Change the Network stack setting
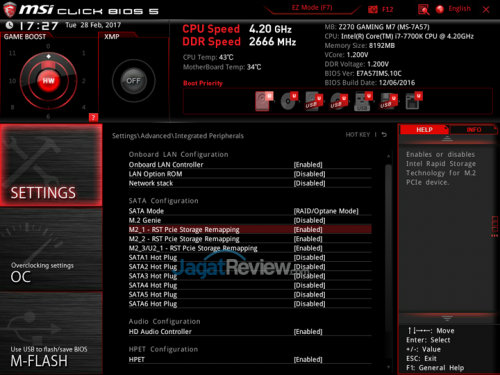The width and height of the screenshot is (500, 375). (x=250, y=183)
